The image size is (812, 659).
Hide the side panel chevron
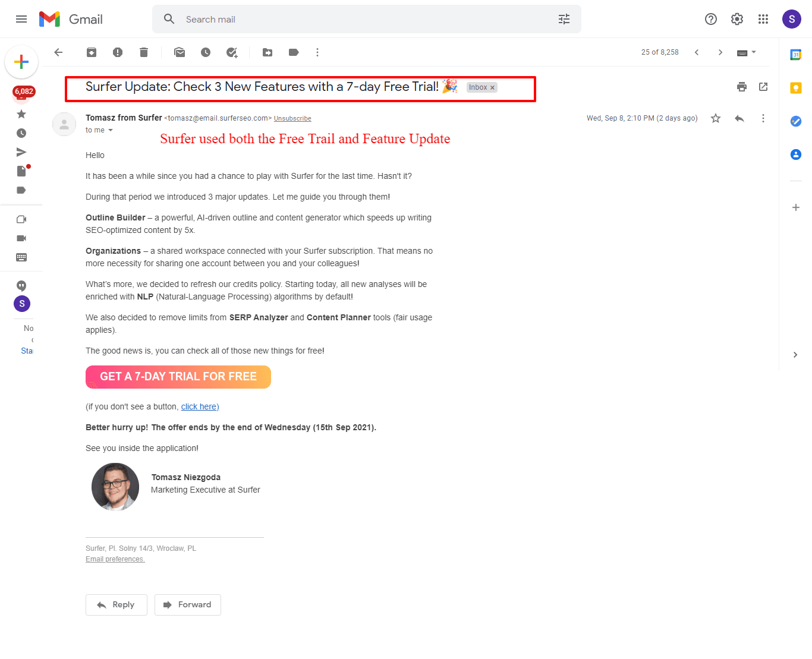coord(795,355)
